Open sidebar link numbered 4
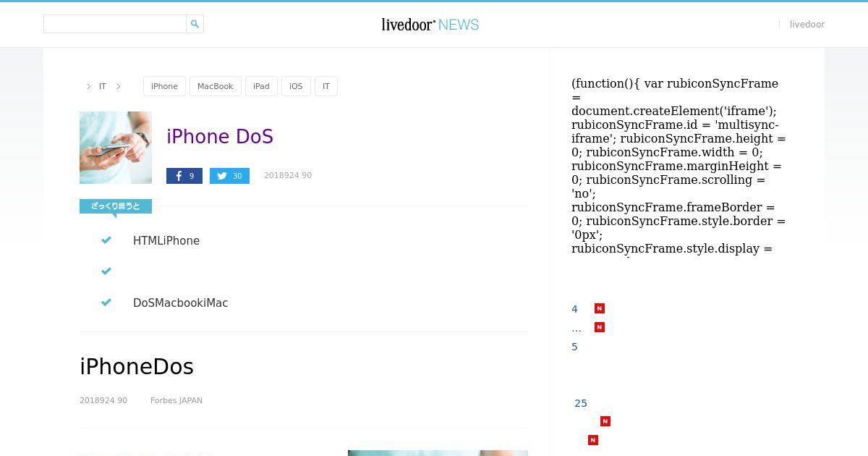Image resolution: width=868 pixels, height=456 pixels. click(x=575, y=309)
